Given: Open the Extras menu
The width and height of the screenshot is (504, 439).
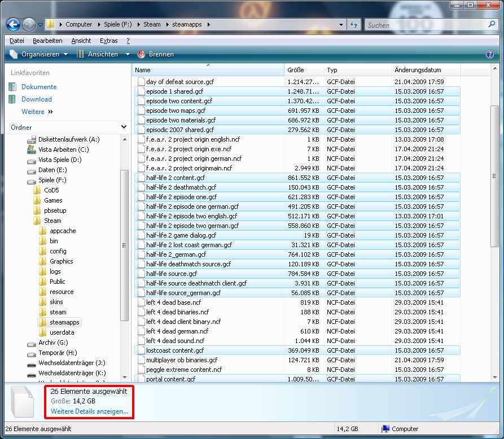Looking at the screenshot, I should (108, 41).
